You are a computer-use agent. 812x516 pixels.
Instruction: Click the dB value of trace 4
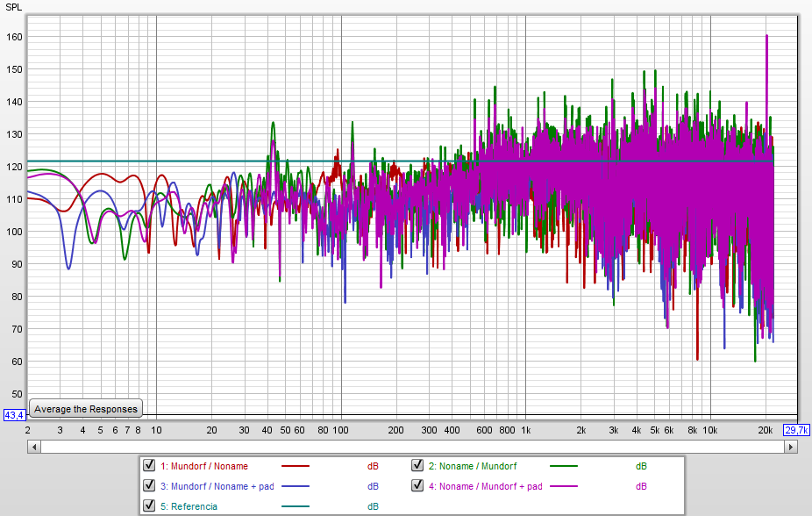coord(641,486)
